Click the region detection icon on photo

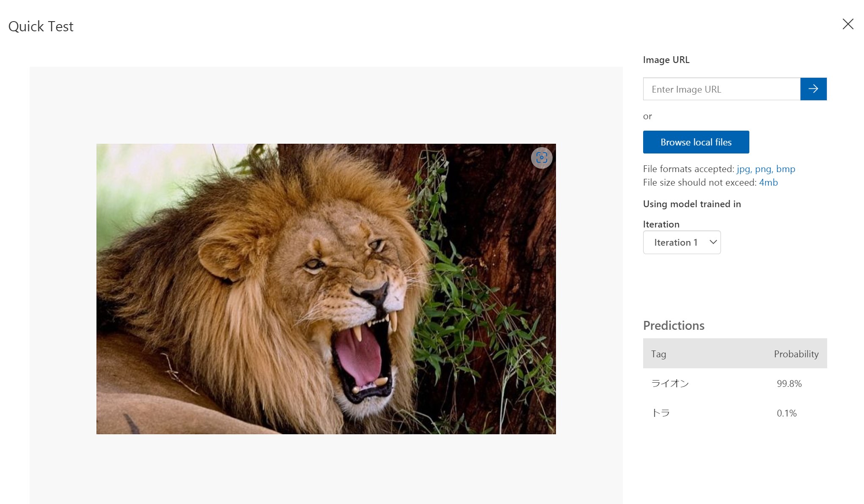tap(542, 158)
